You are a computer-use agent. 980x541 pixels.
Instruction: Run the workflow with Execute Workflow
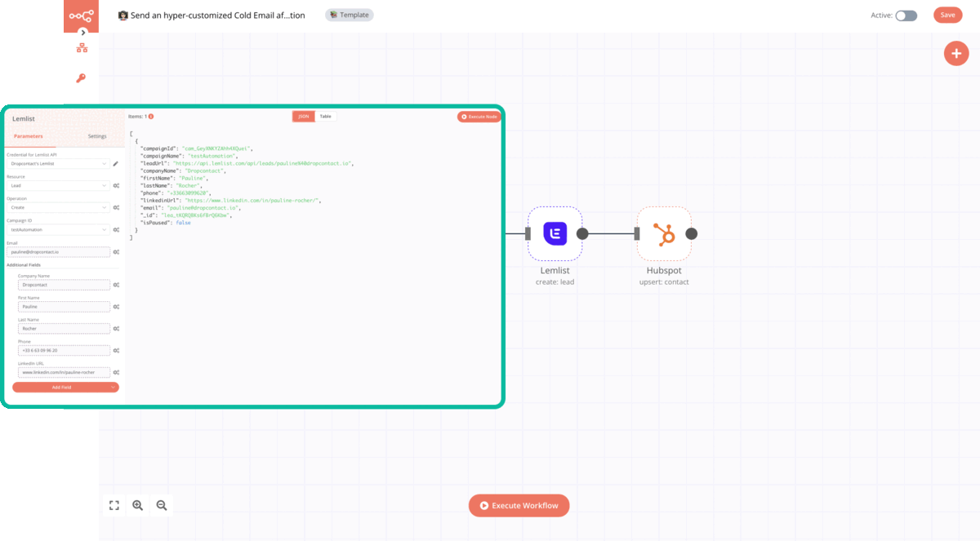click(519, 506)
